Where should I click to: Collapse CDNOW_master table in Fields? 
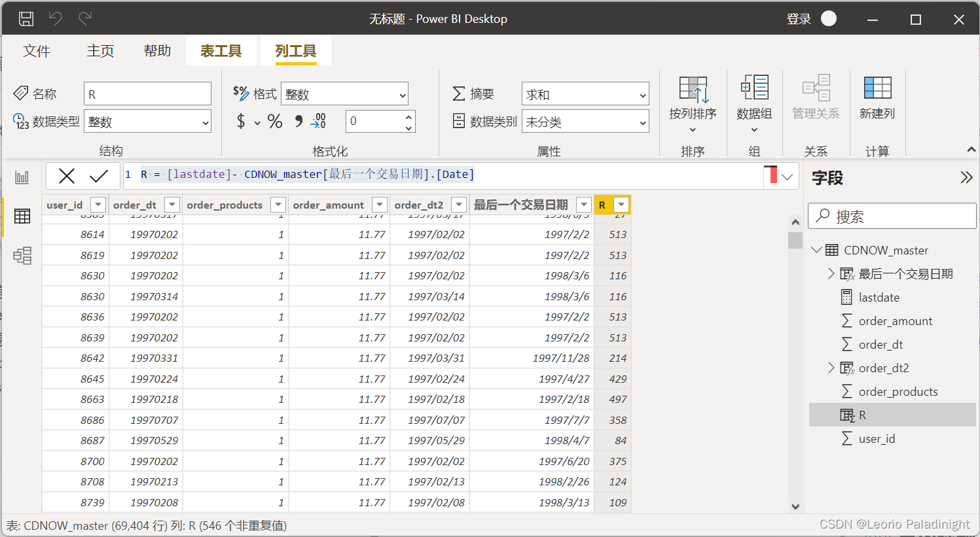816,250
